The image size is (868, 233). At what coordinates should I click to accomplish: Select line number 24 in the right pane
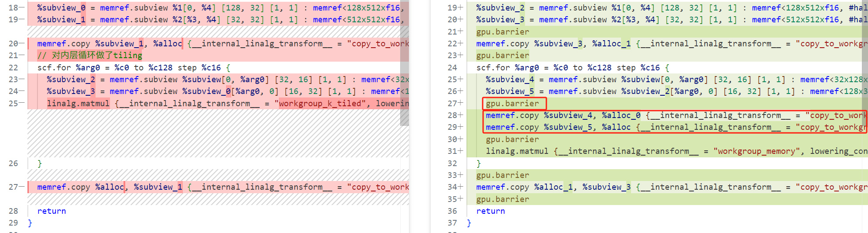point(452,68)
